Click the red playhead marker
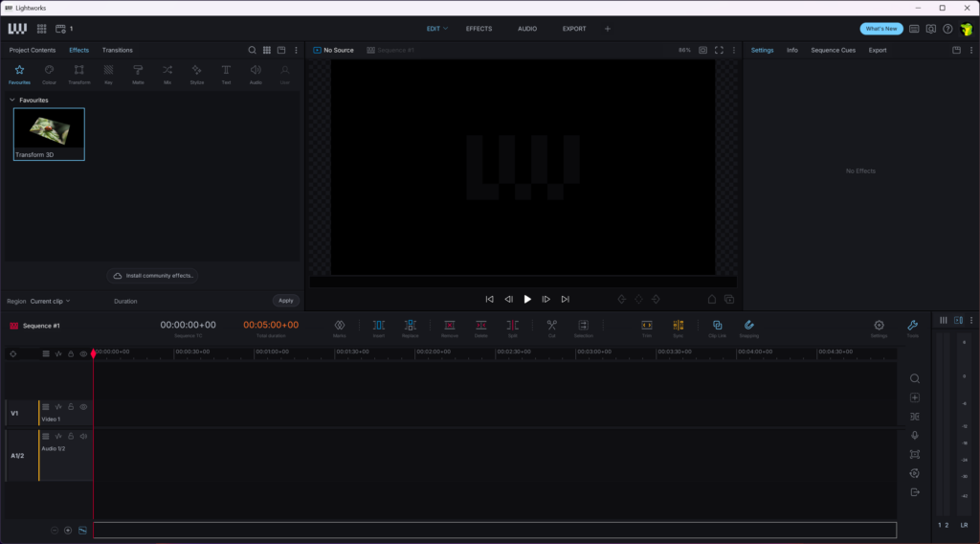This screenshot has height=544, width=980. (x=94, y=354)
